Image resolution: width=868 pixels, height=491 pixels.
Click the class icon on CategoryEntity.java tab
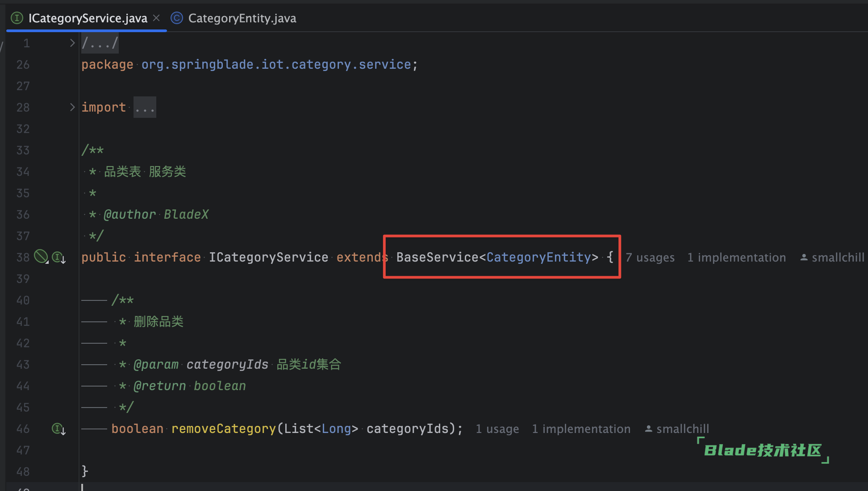click(177, 18)
